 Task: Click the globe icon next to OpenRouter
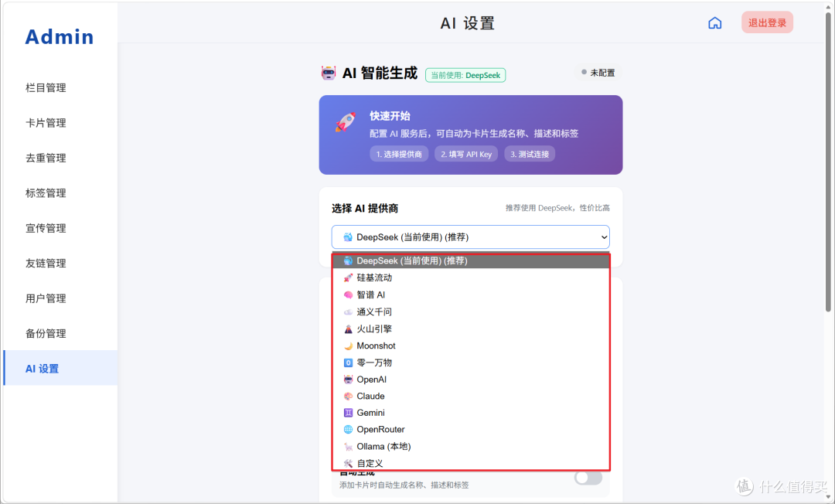pos(348,430)
